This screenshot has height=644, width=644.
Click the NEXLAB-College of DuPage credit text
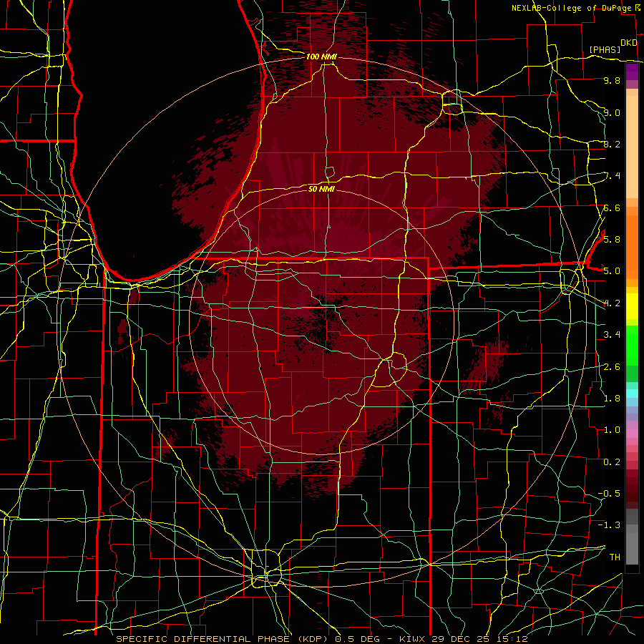[572, 8]
